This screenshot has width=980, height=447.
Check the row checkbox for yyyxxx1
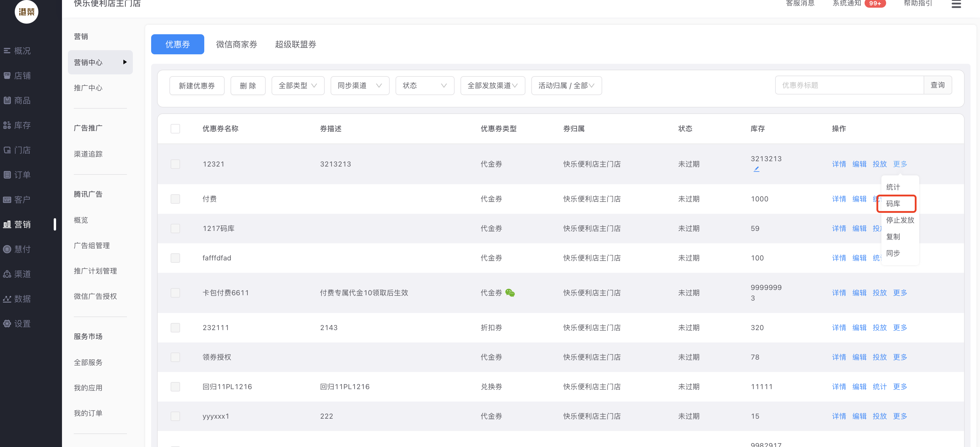point(175,416)
